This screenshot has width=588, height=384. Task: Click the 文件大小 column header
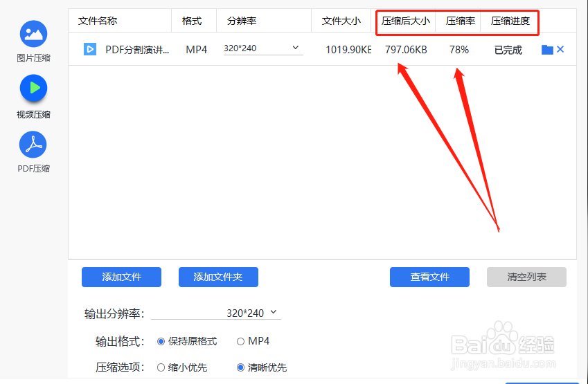[x=341, y=21]
